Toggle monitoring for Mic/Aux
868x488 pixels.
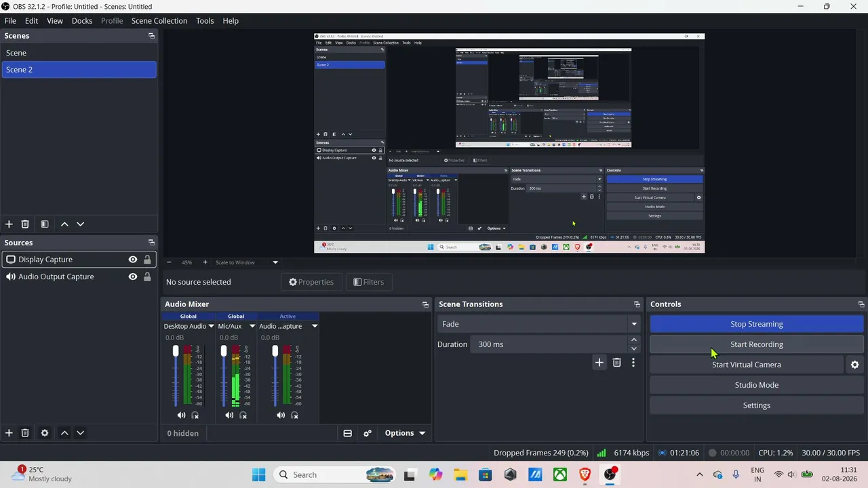click(243, 415)
